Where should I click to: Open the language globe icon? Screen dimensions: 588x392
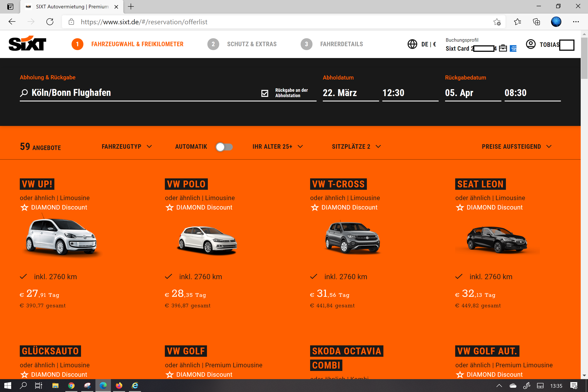point(412,44)
